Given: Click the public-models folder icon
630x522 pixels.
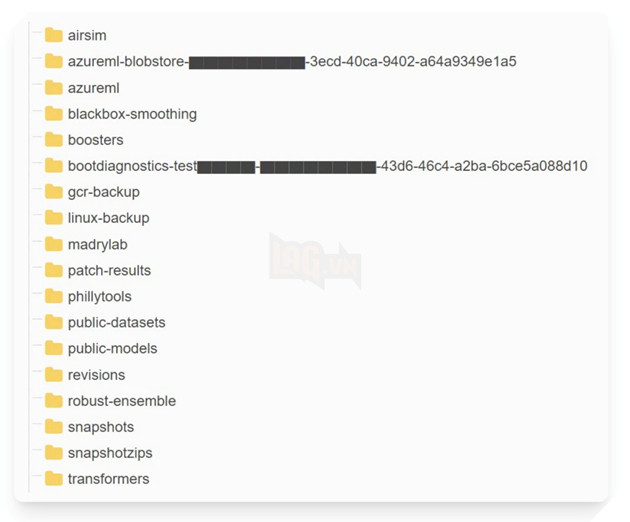Looking at the screenshot, I should [x=53, y=348].
